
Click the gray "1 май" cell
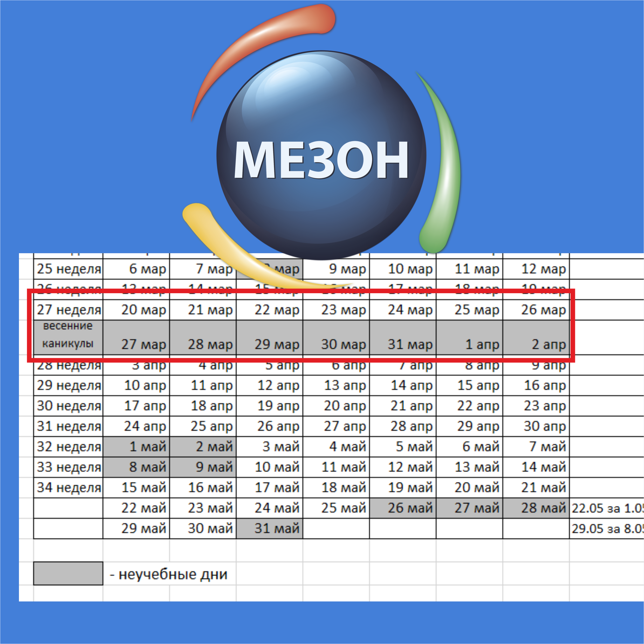[136, 447]
